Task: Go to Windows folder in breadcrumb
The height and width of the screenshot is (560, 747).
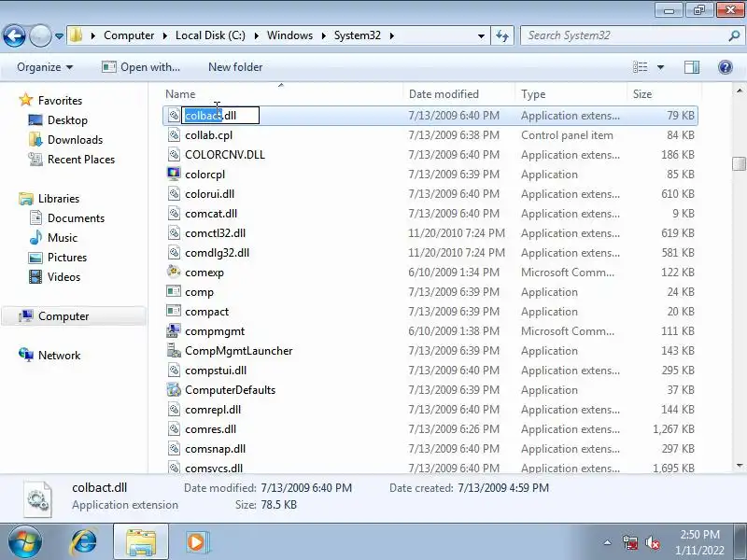Action: [x=289, y=35]
